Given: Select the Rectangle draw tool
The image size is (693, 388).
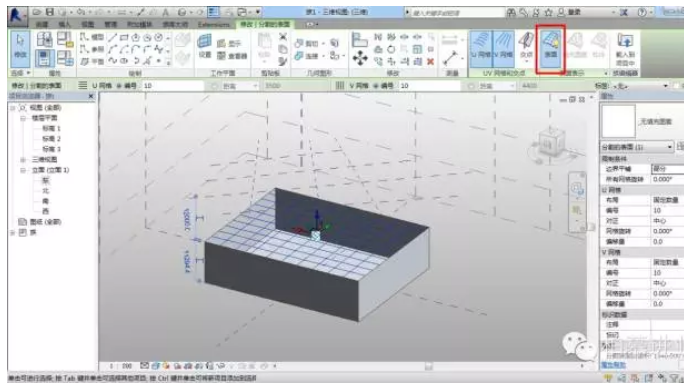Looking at the screenshot, I should (x=124, y=38).
